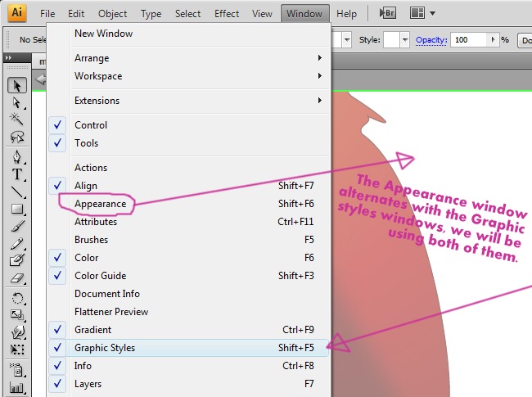Open the Document Info panel
Image resolution: width=532 pixels, height=397 pixels.
188,294
